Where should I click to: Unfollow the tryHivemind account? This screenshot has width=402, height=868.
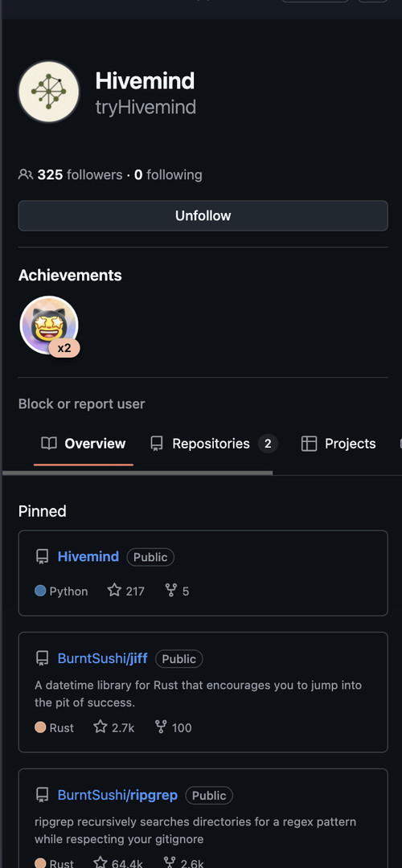coord(203,215)
